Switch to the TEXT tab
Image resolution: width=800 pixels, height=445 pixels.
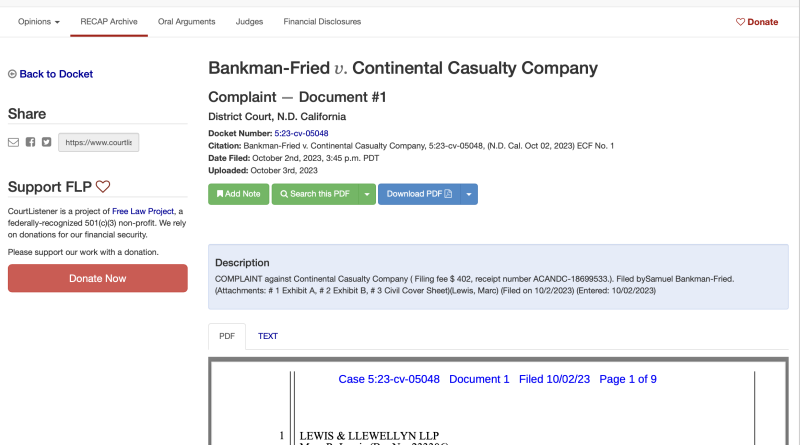click(268, 336)
